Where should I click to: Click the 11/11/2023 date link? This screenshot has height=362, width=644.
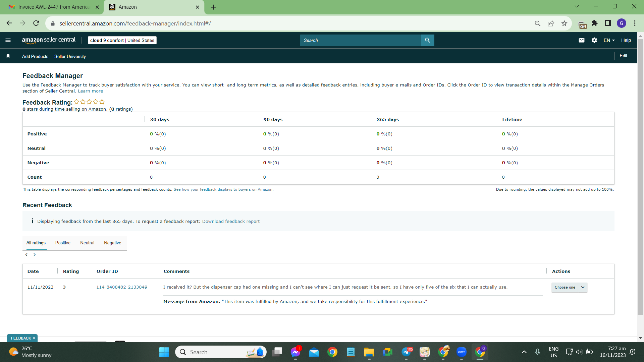40,287
